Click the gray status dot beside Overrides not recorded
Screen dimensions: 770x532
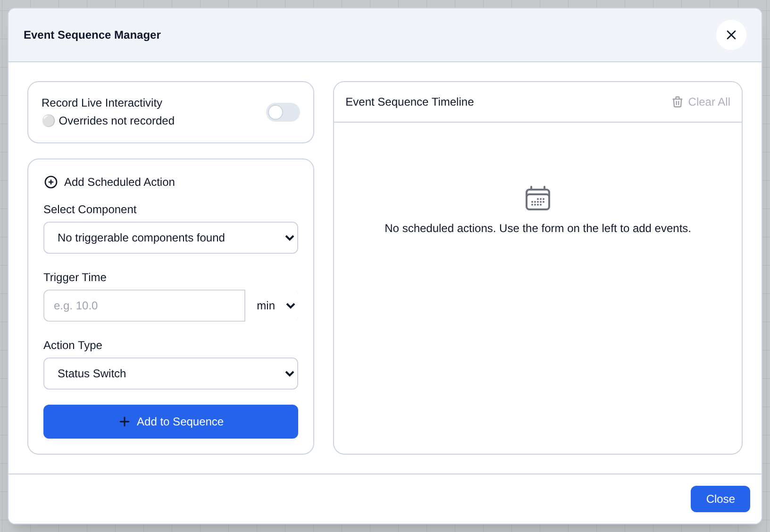pos(49,121)
